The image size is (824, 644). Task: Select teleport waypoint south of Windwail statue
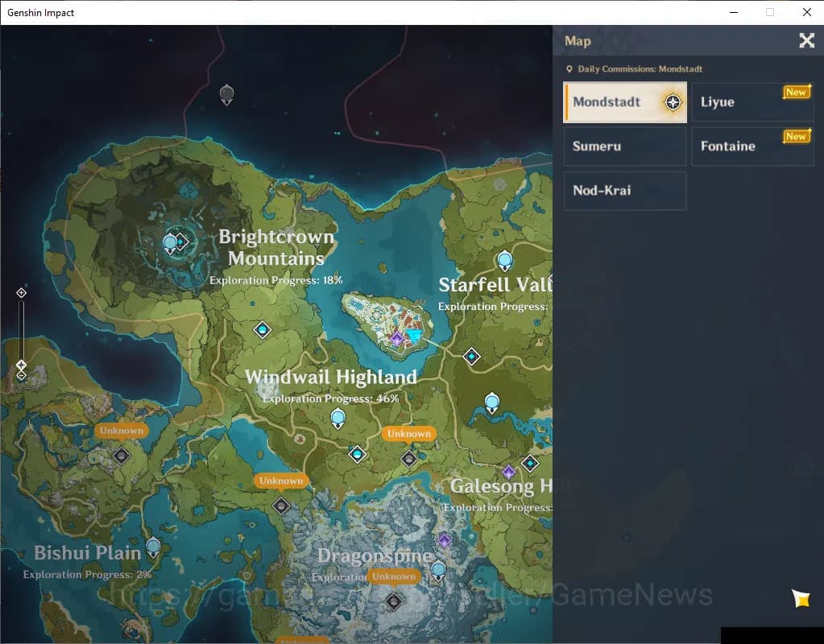pos(358,454)
